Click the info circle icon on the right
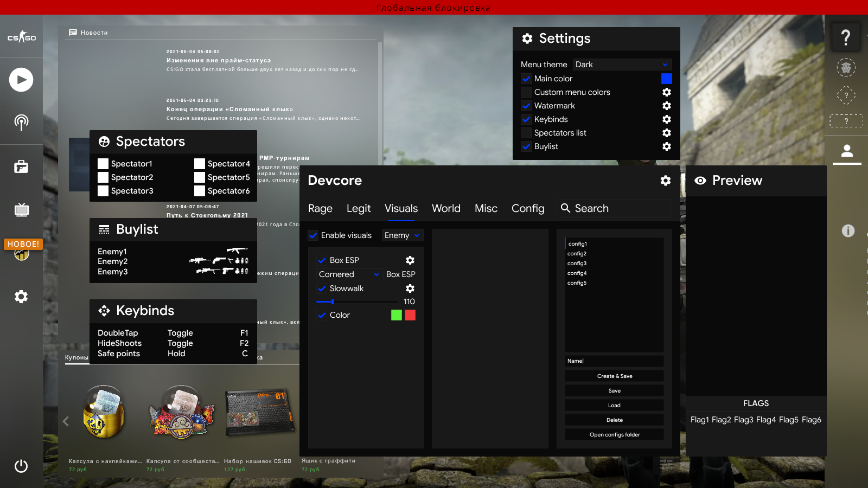This screenshot has width=868, height=488. [848, 231]
